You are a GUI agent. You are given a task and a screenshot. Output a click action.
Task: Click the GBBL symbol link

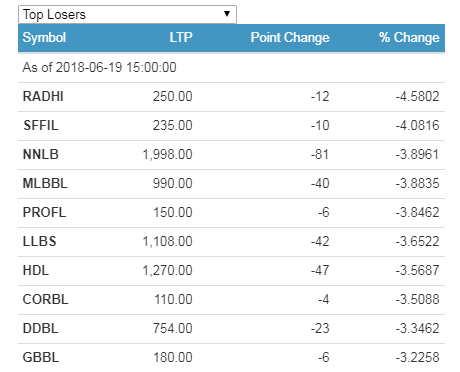[x=41, y=357]
